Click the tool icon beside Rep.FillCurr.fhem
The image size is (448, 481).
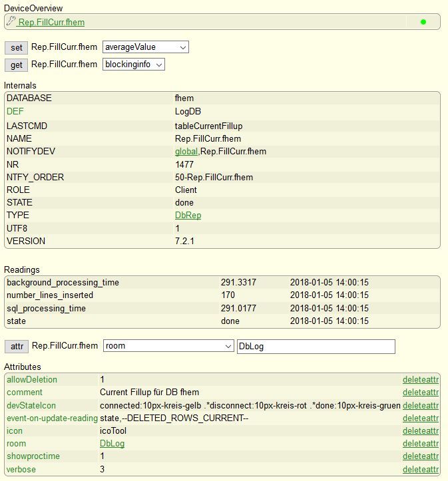pos(11,21)
